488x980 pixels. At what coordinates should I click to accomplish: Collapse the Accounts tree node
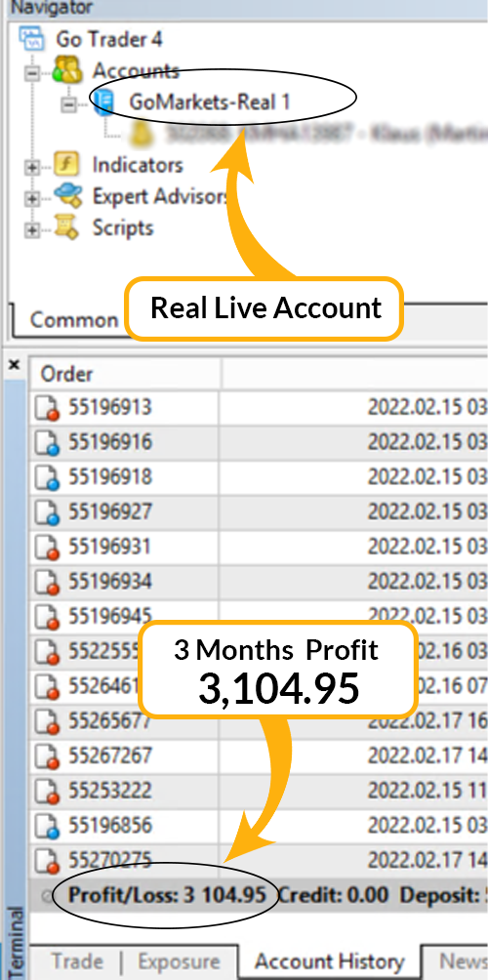tap(31, 73)
